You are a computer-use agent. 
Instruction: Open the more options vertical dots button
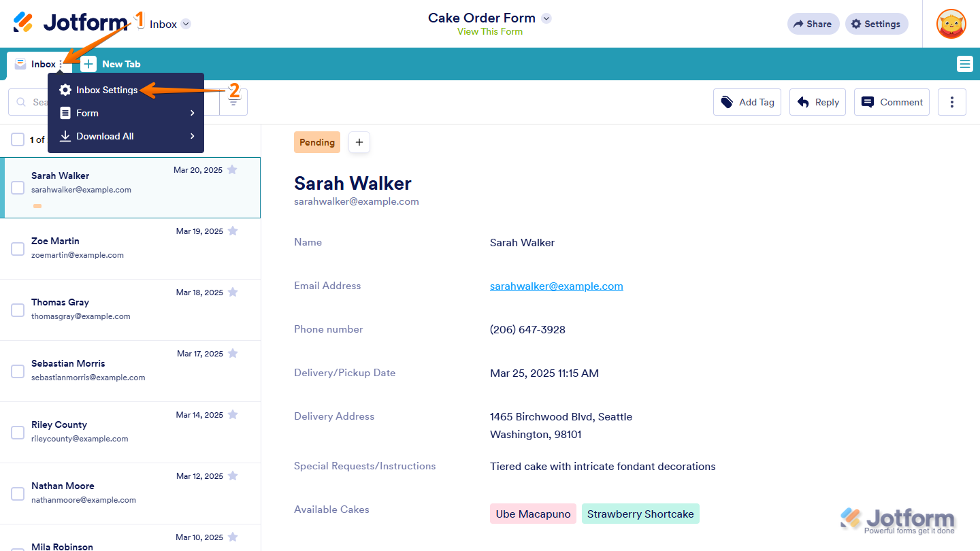click(x=952, y=102)
